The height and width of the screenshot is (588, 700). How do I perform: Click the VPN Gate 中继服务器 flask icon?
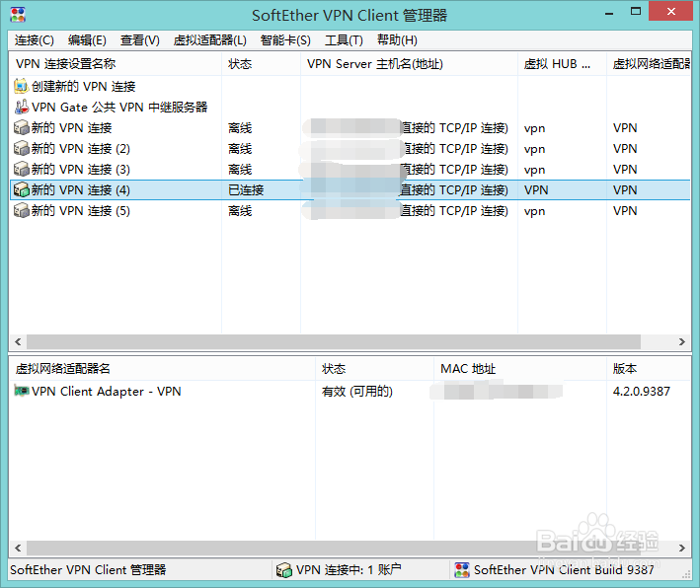(21, 108)
